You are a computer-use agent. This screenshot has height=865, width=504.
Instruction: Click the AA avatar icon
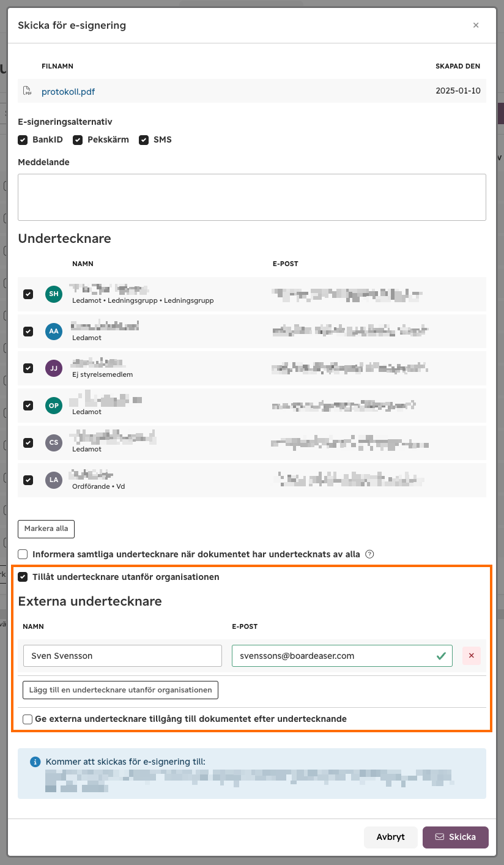coord(54,331)
